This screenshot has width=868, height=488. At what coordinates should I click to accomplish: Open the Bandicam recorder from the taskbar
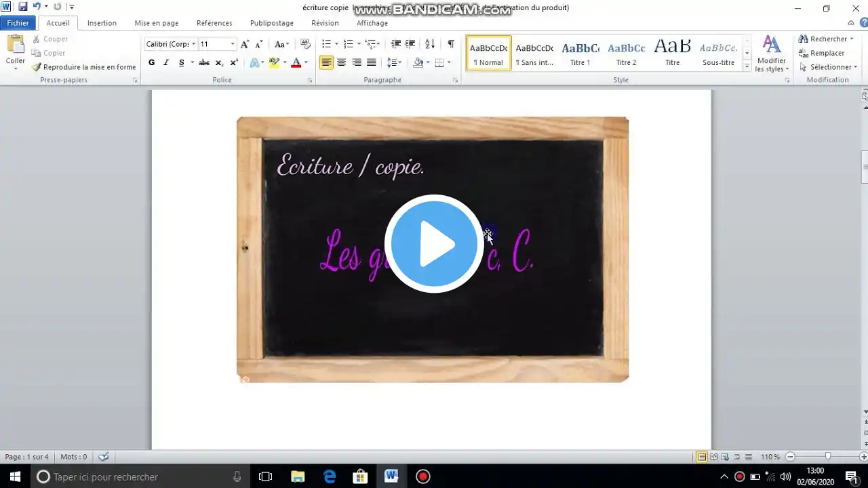423,476
